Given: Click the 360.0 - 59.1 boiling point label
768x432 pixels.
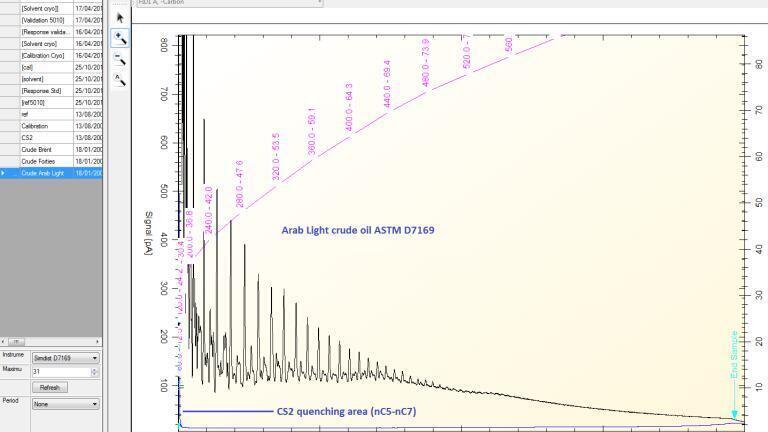Looking at the screenshot, I should pyautogui.click(x=312, y=131).
